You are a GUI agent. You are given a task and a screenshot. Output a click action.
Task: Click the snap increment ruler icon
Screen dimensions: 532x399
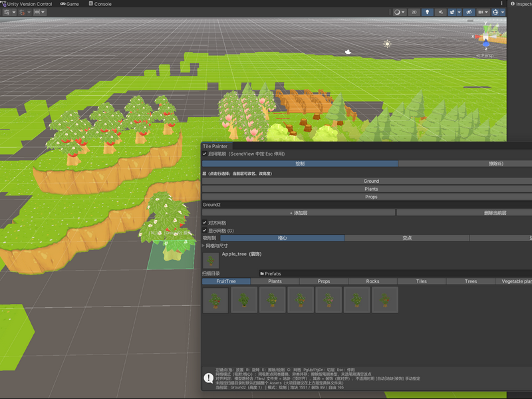(x=37, y=12)
